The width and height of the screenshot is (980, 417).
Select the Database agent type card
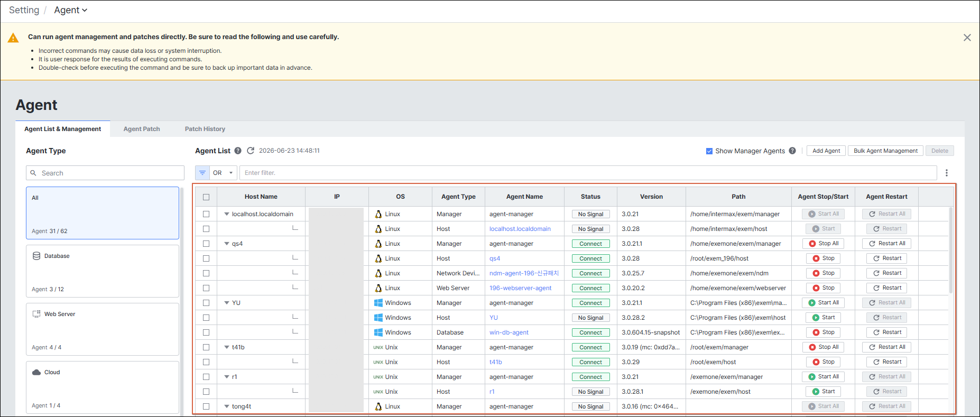pos(103,271)
